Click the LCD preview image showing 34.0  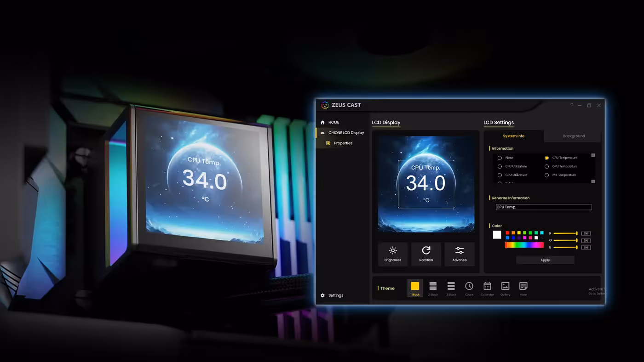point(426,184)
